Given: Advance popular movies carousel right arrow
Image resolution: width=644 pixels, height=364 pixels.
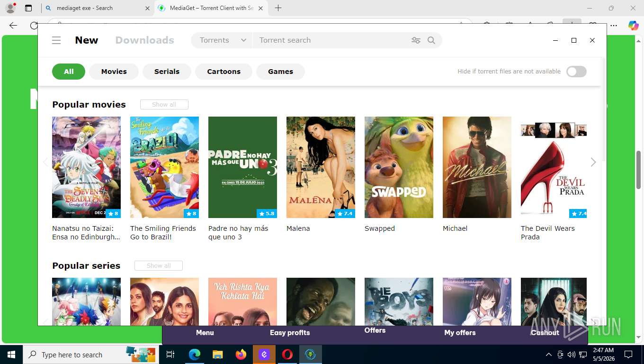Looking at the screenshot, I should click(x=593, y=162).
